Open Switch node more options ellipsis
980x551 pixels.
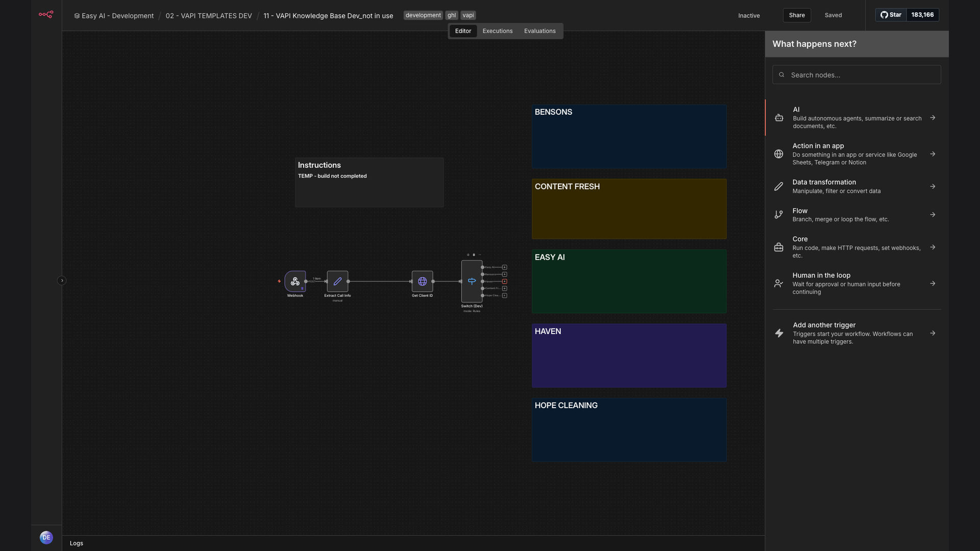480,255
